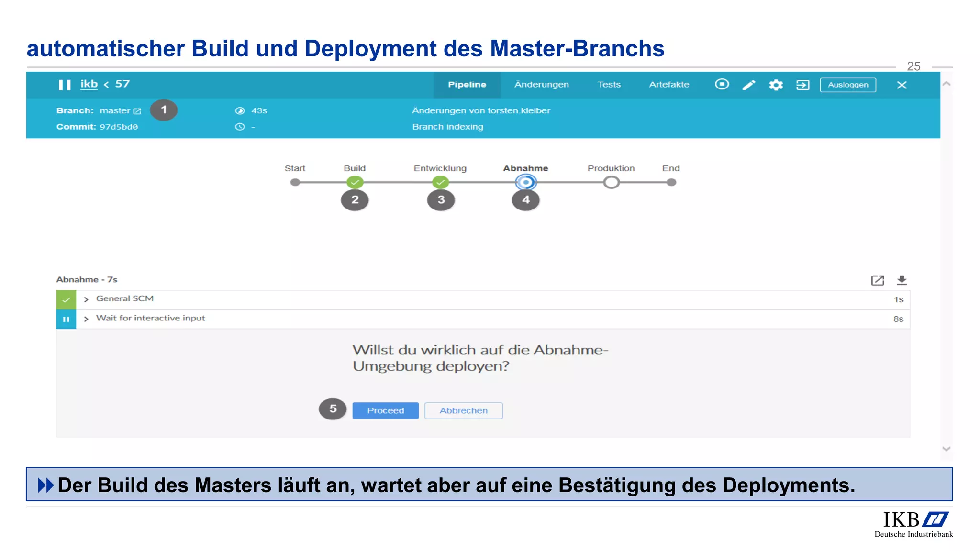Select commit hash 97d5bd0
The width and height of the screenshot is (980, 551).
[x=119, y=127]
